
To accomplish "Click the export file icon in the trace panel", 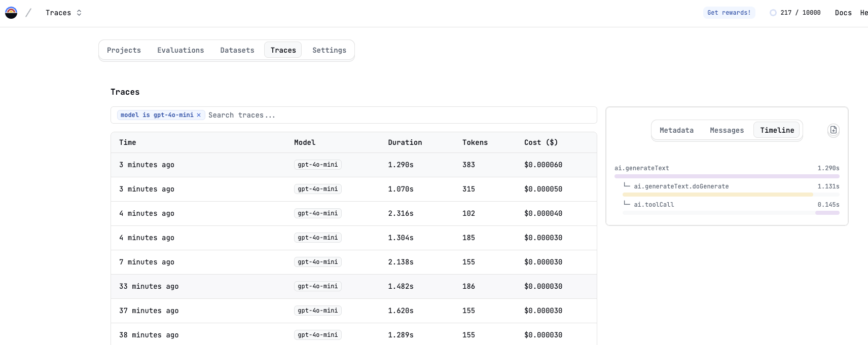I will pos(833,130).
